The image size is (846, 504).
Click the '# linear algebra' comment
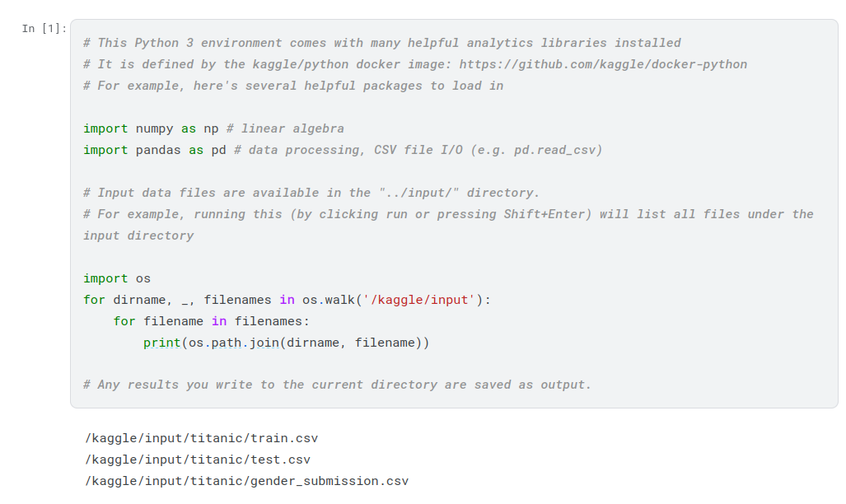pos(285,128)
